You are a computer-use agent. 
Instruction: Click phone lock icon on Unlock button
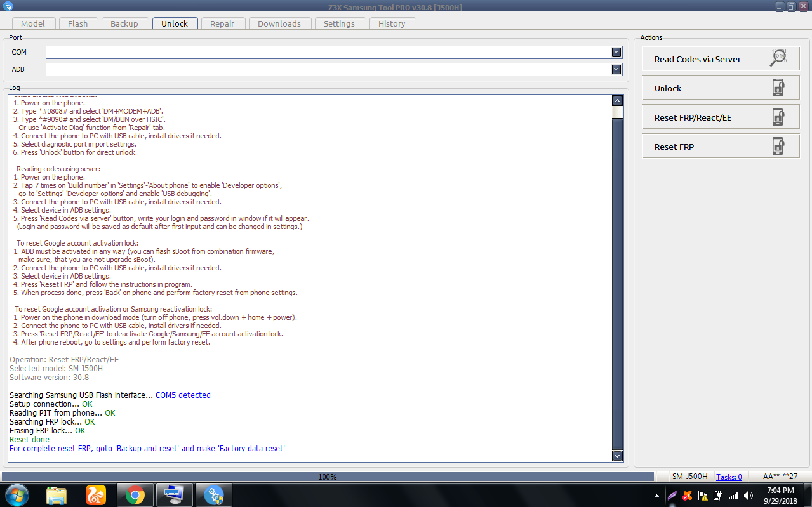click(x=778, y=88)
